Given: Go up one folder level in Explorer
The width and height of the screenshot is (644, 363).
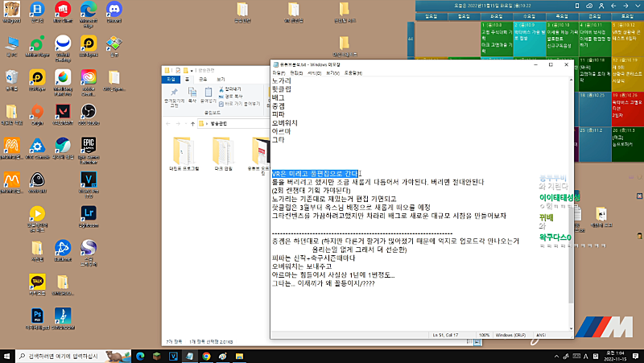Looking at the screenshot, I should pos(192,124).
